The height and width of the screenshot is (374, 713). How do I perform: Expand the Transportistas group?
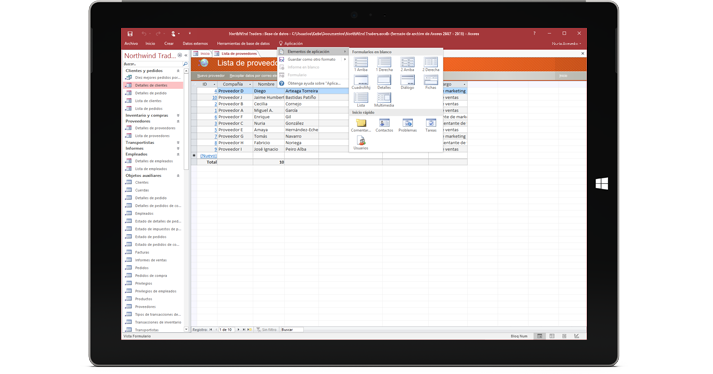pos(178,142)
